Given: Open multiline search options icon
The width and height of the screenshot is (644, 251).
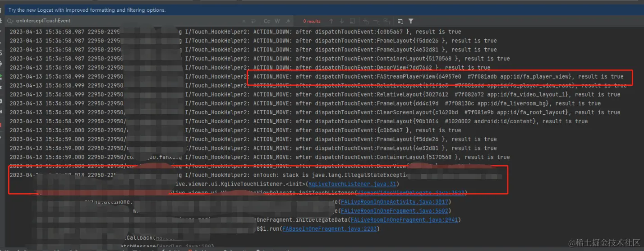Looking at the screenshot, I should [400, 21].
